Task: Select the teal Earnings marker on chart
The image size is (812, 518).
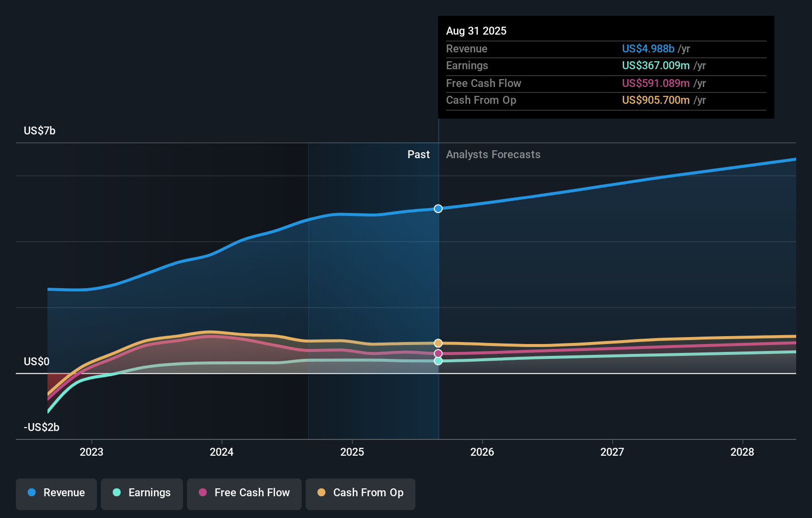Action: click(438, 361)
